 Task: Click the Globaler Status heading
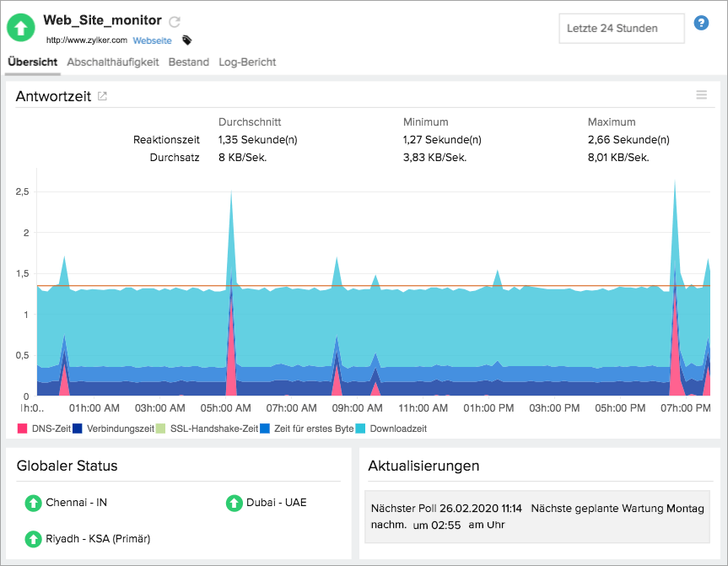67,466
